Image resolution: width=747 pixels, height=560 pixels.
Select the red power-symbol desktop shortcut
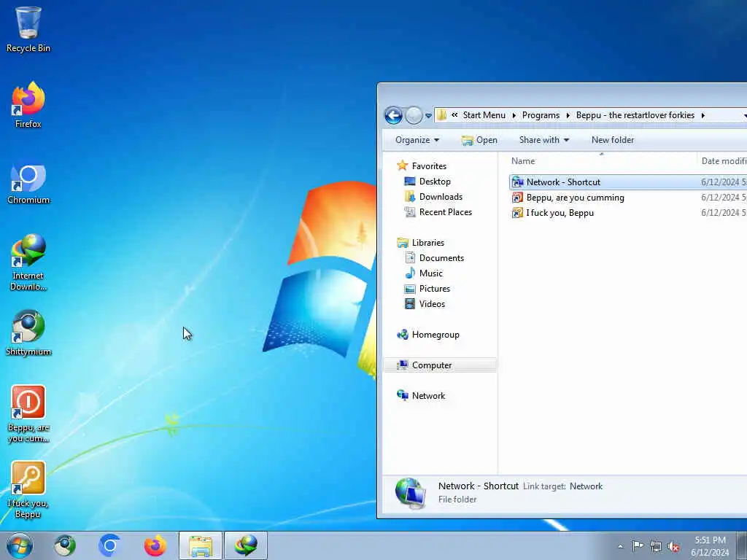(x=28, y=413)
